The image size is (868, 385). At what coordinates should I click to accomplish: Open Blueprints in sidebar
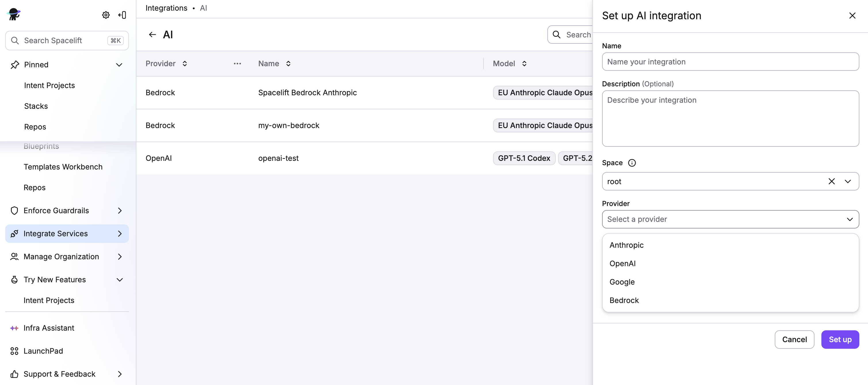pyautogui.click(x=41, y=146)
